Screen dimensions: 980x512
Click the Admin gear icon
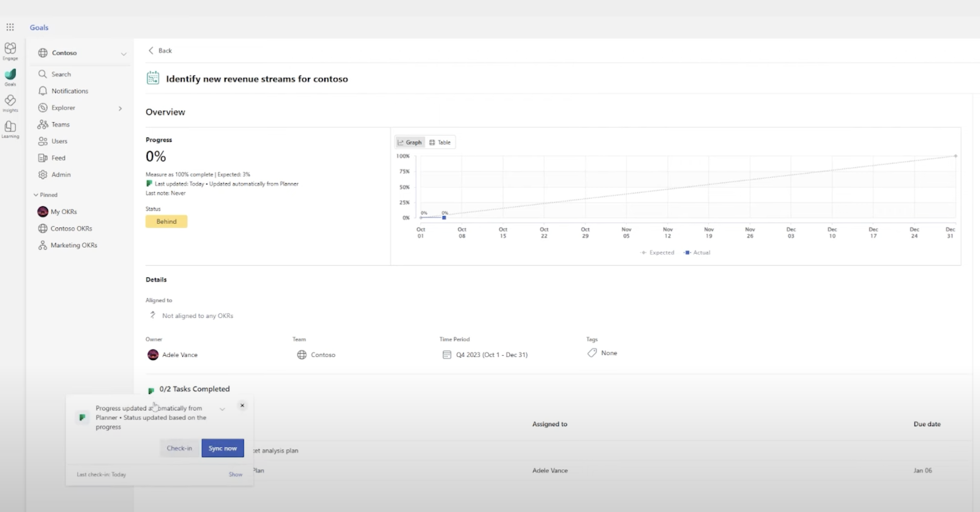coord(43,174)
